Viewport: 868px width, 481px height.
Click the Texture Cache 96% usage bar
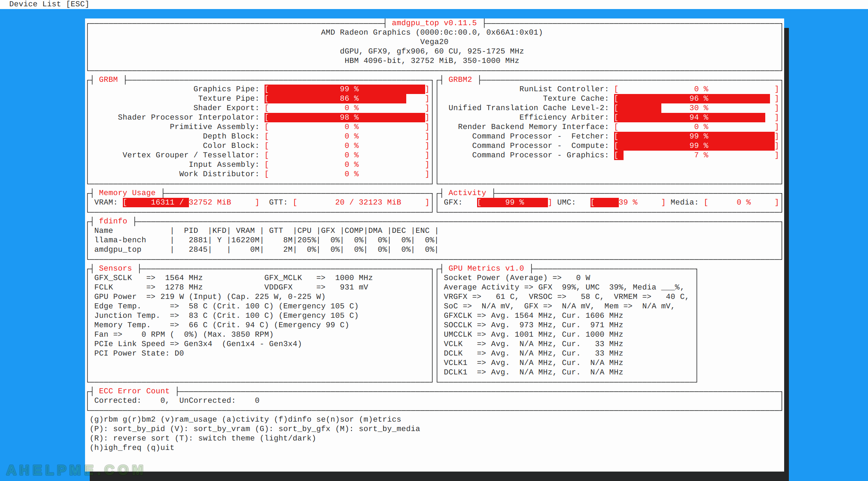click(696, 98)
